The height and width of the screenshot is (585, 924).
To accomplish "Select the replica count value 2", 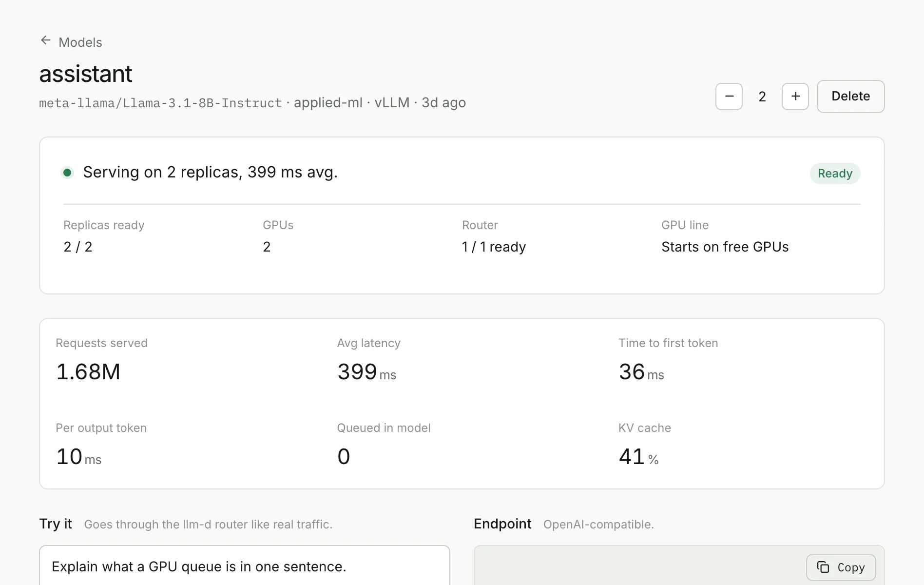I will 762,97.
